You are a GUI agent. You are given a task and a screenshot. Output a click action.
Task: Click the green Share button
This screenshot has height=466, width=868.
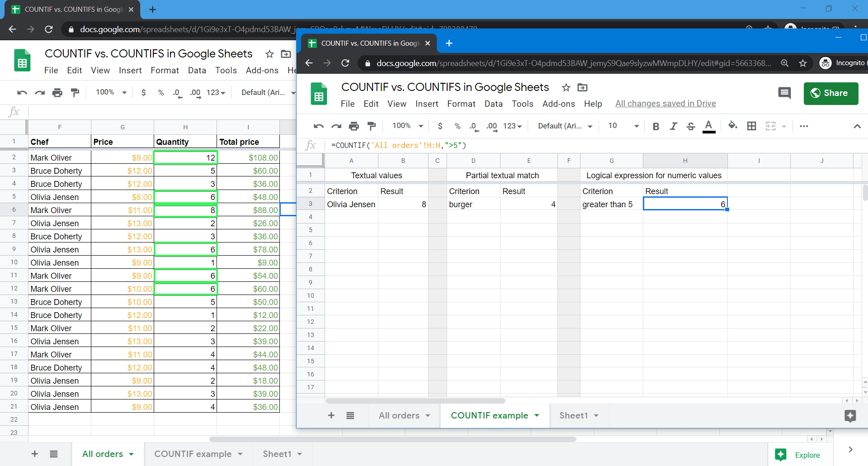[831, 93]
